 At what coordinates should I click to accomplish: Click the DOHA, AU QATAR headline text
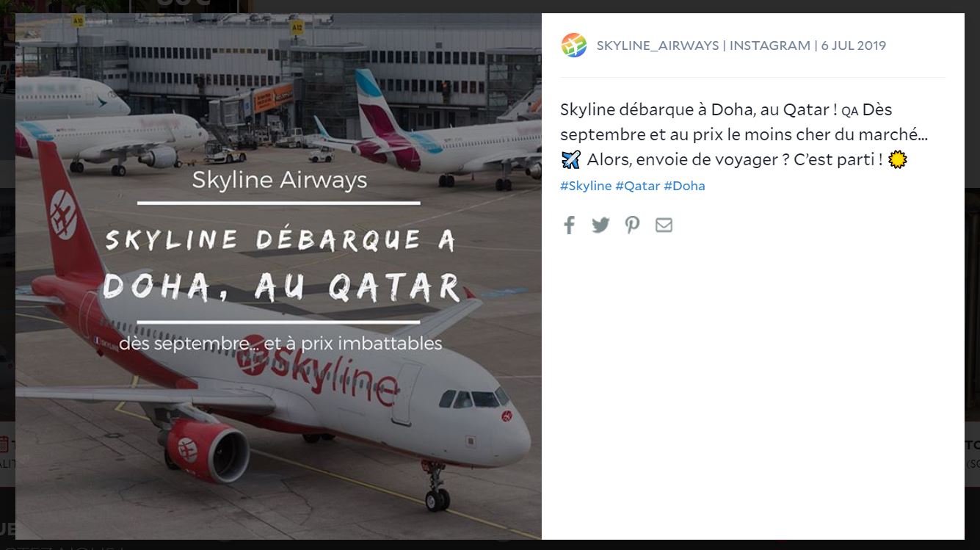tap(282, 287)
